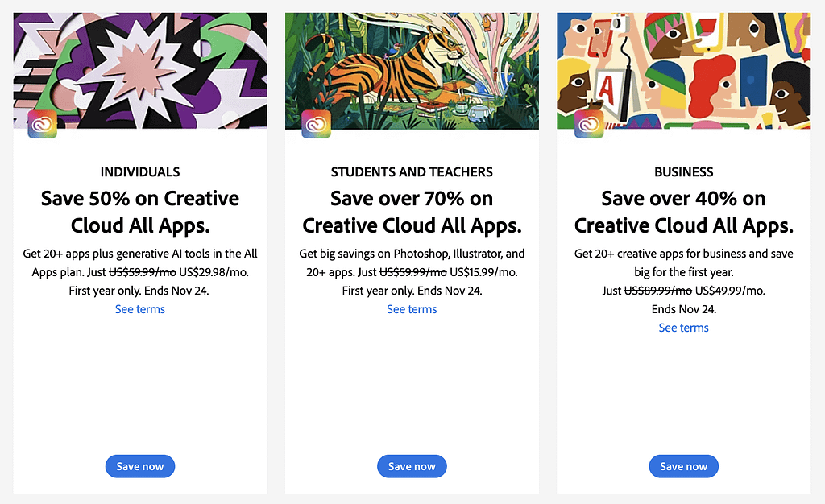Click the INDIVIDUALS category label
This screenshot has height=504, width=825.
pyautogui.click(x=140, y=171)
